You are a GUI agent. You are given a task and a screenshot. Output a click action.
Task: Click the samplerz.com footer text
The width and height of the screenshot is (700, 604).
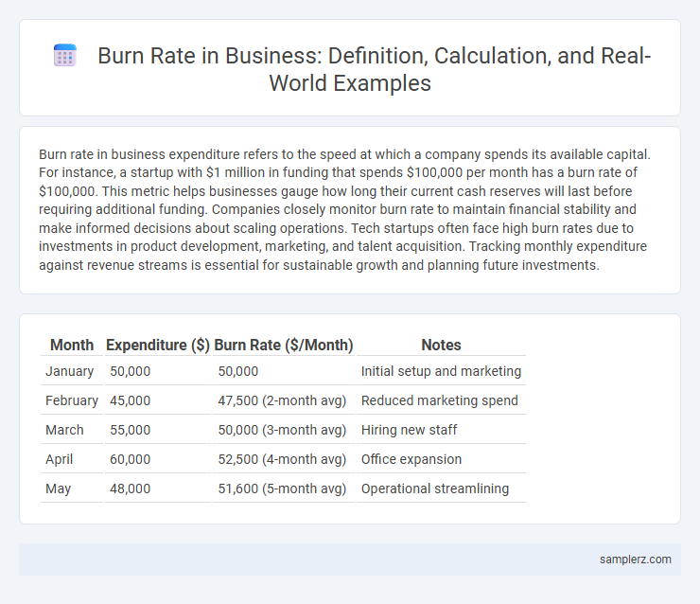coord(636,560)
